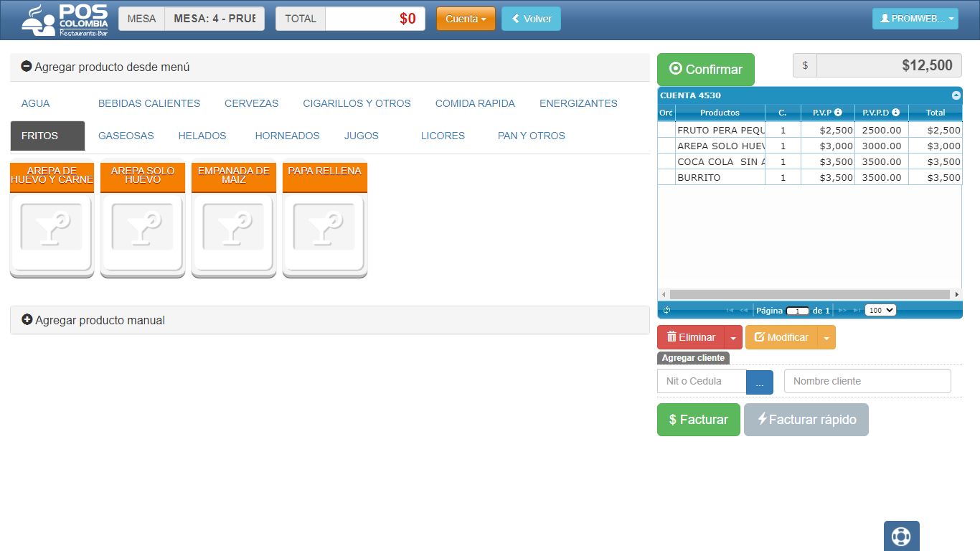Open the Modificar split dropdown arrow
The image size is (980, 551).
coord(826,337)
